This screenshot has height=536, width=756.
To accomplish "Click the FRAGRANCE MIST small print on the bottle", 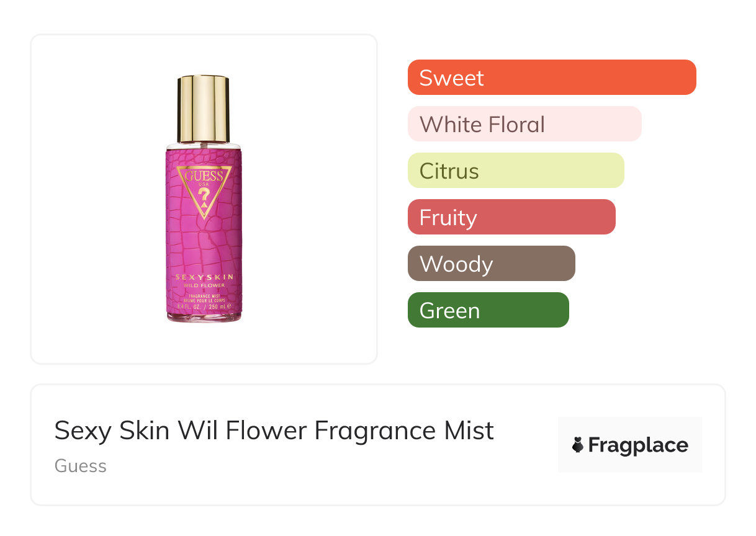I will pos(204,296).
